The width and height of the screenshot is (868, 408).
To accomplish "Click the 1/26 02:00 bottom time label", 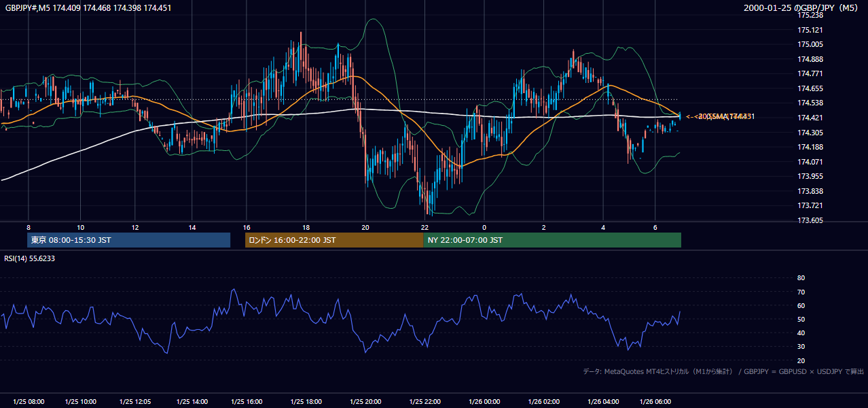I will coord(544,402).
